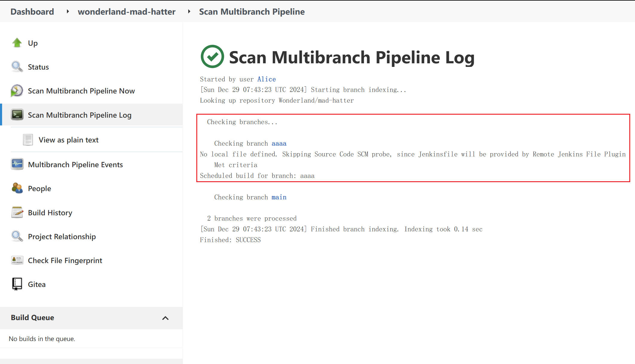Image resolution: width=635 pixels, height=364 pixels.
Task: Click the Gitea icon in sidebar
Action: [x=17, y=284]
